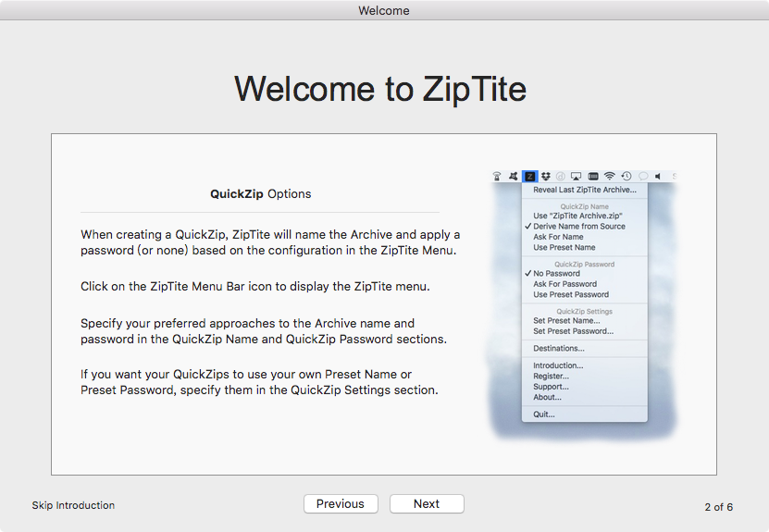Viewport: 769px width, 532px height.
Task: Click paragraph starting 'If you want your QuickZips'
Action: coord(259,382)
